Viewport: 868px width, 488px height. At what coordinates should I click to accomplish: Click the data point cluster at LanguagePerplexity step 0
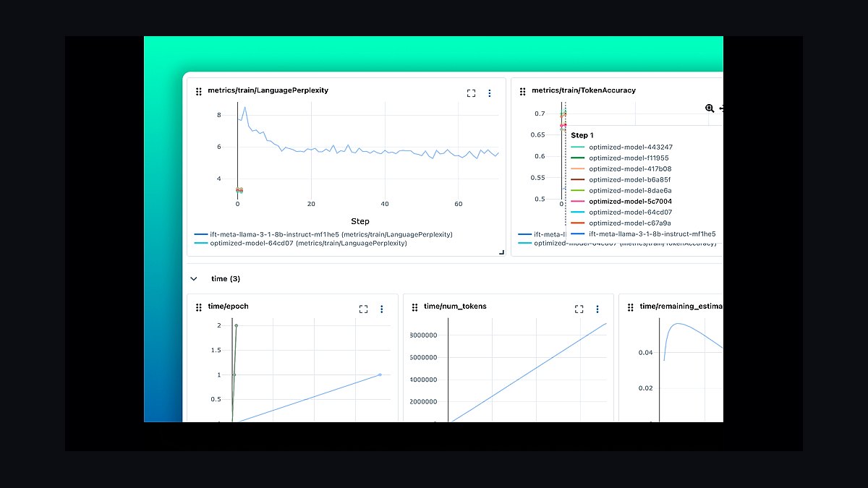[239, 190]
